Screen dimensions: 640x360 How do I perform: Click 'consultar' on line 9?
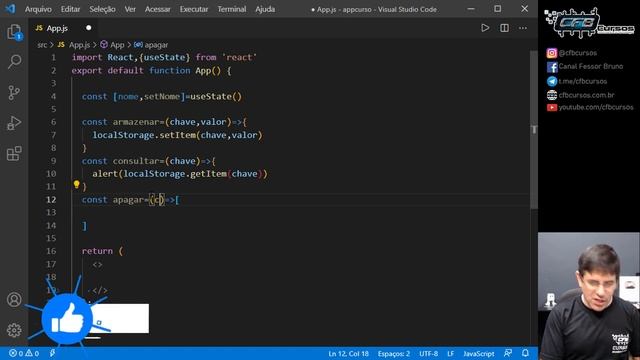tap(136, 161)
